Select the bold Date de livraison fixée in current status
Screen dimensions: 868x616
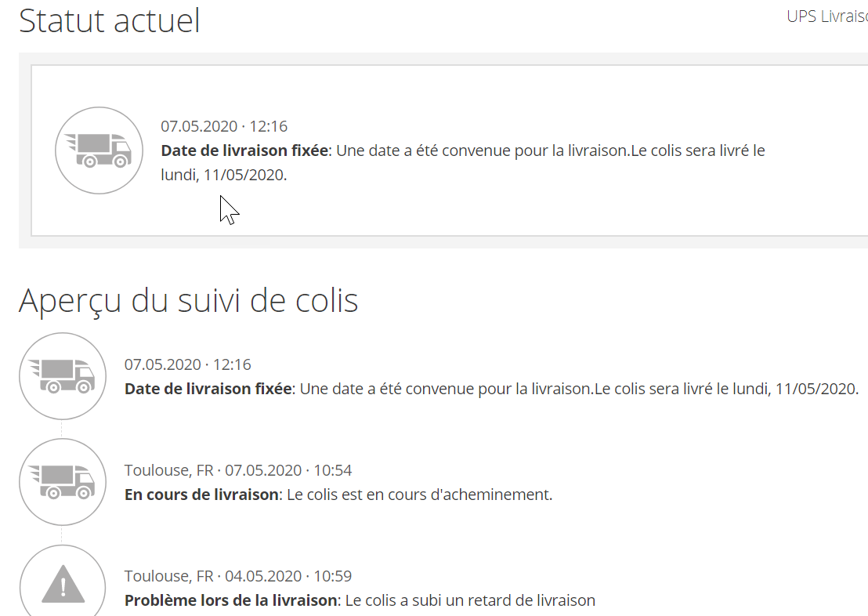(244, 150)
